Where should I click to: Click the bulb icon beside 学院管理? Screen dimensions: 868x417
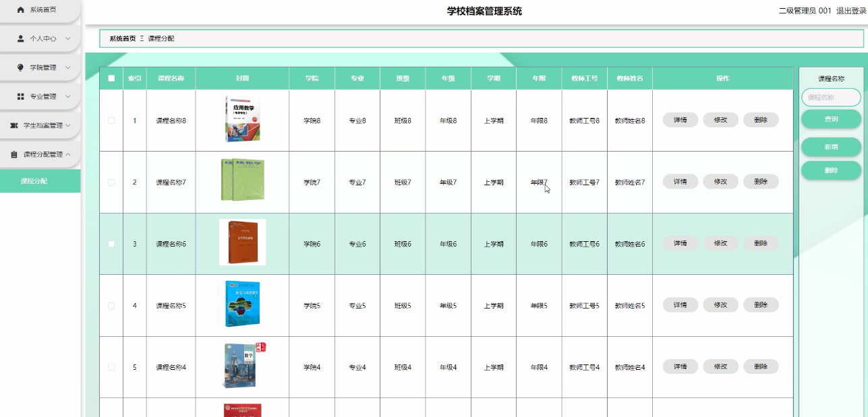click(20, 68)
